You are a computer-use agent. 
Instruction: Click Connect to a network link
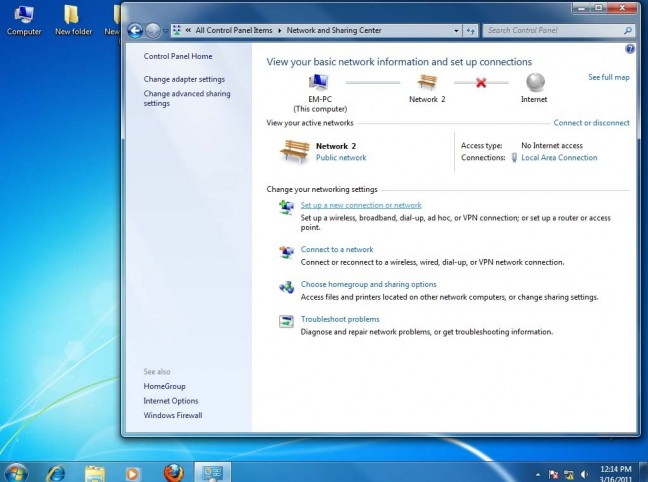(x=337, y=249)
